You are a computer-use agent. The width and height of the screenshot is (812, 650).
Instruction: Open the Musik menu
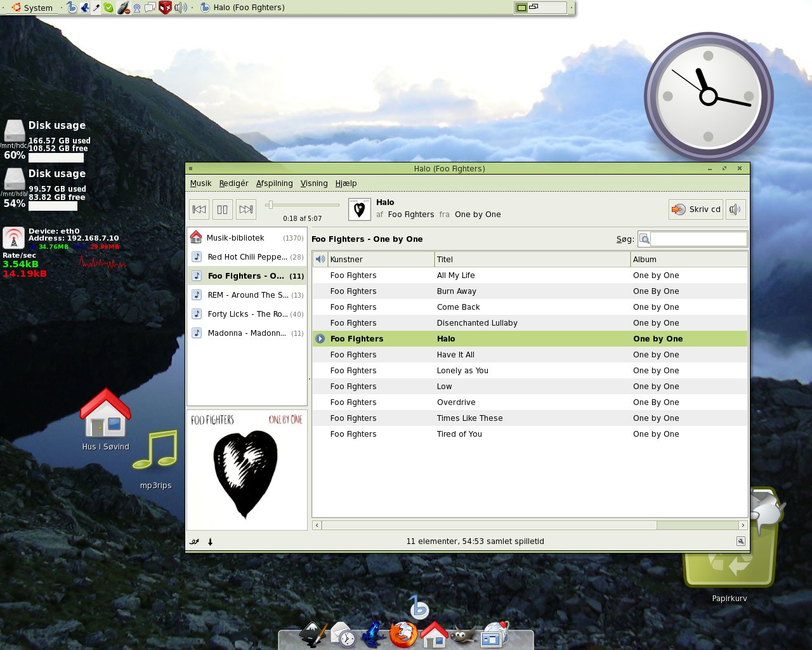click(x=200, y=183)
